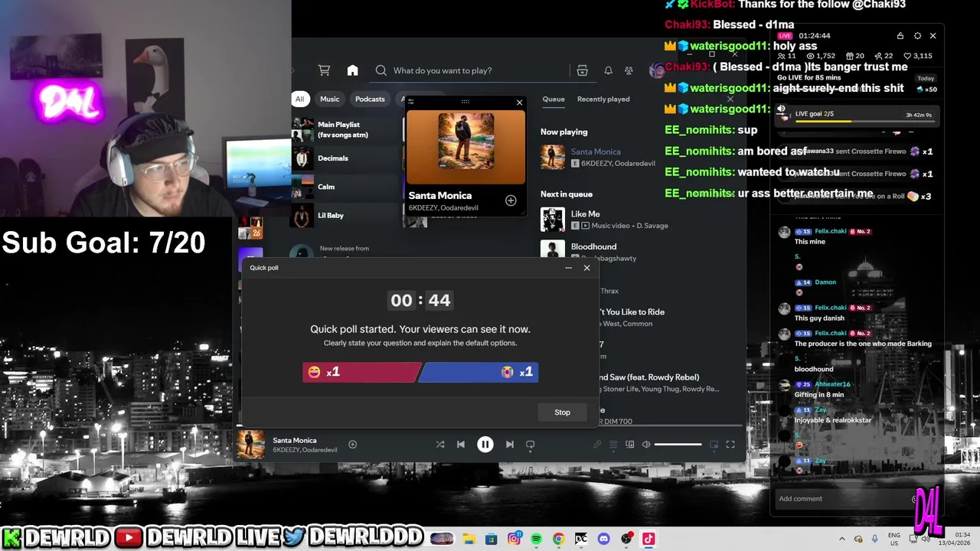Close the Santa Monica miniplayer popup
Image resolution: width=980 pixels, height=551 pixels.
(x=520, y=102)
